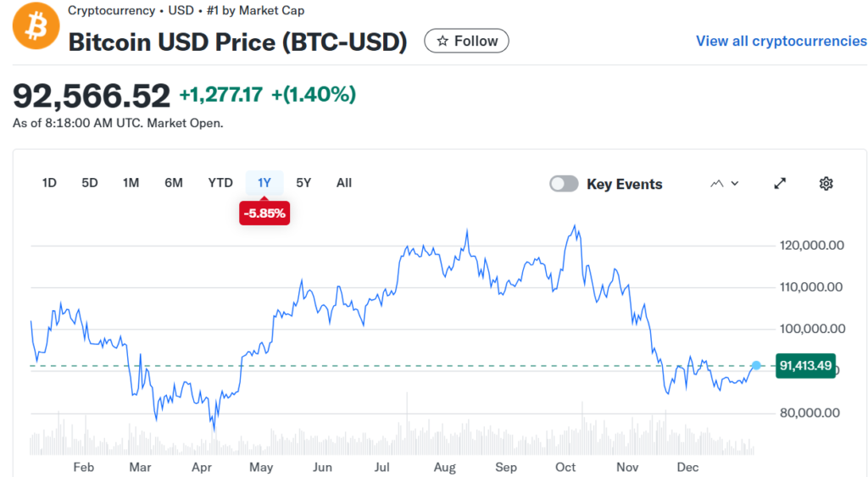Show the 5Y price history
This screenshot has width=868, height=477.
point(303,183)
